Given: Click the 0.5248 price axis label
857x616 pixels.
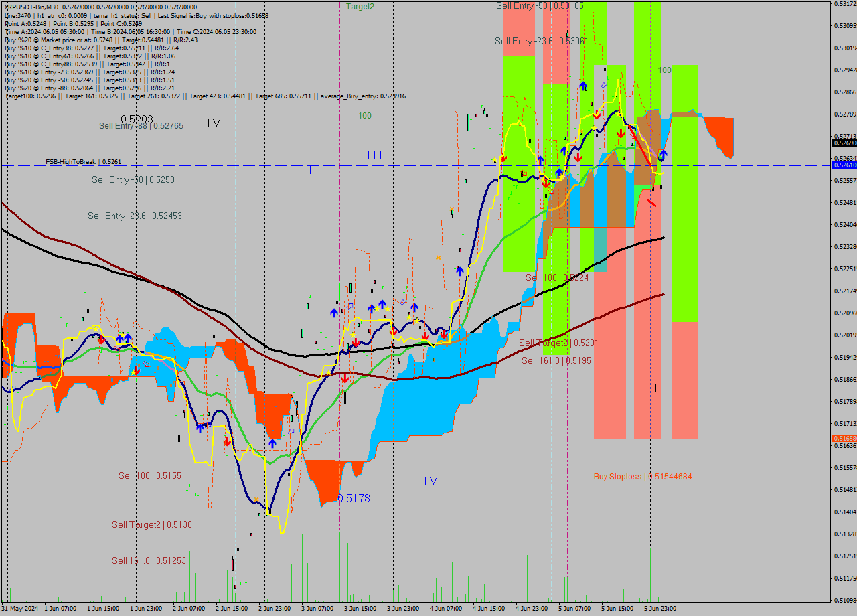Looking at the screenshot, I should 846,202.
